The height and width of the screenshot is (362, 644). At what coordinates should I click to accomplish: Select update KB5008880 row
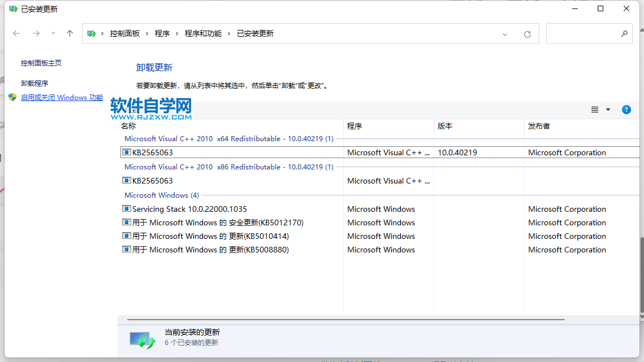380,250
